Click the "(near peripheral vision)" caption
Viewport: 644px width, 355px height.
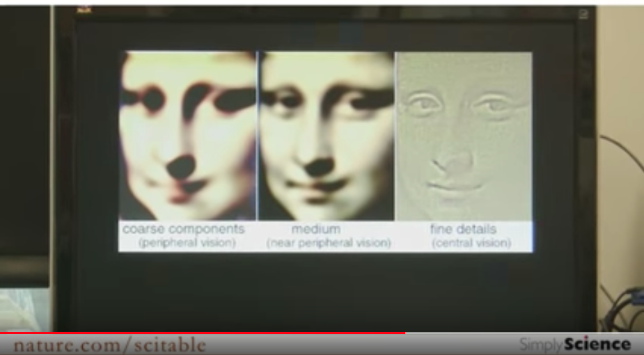click(x=329, y=243)
